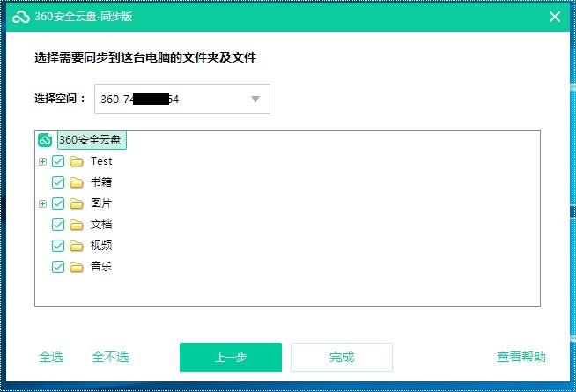The image size is (576, 392).
Task: Uncheck the Test folder checkbox
Action: tap(58, 161)
